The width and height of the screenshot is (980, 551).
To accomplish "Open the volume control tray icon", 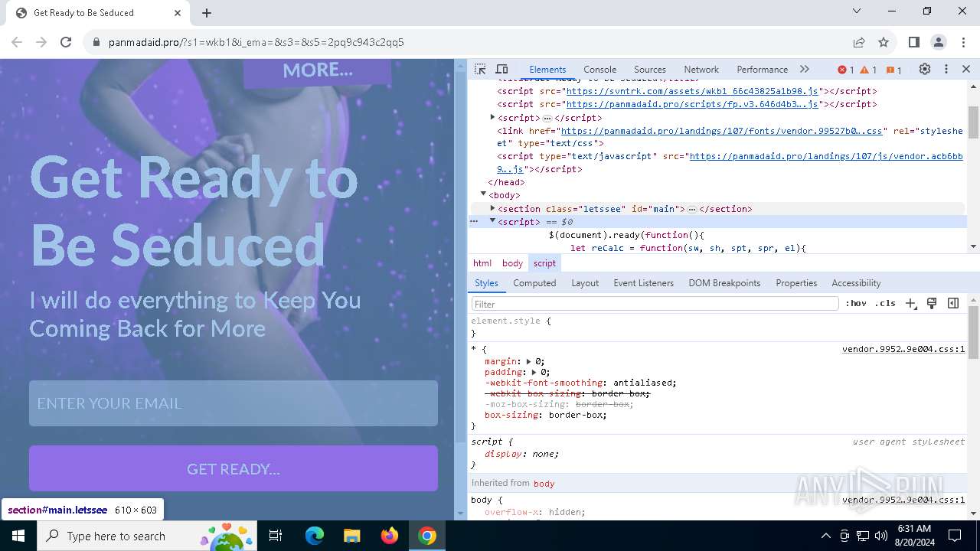I will pyautogui.click(x=881, y=536).
